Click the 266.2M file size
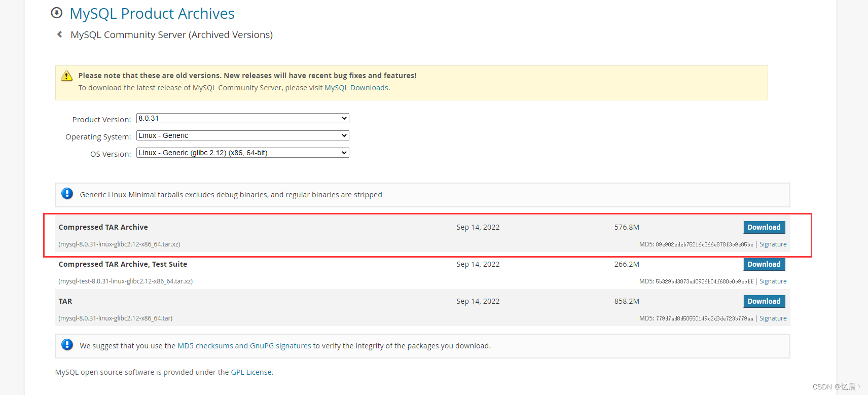The image size is (868, 395). [x=627, y=264]
